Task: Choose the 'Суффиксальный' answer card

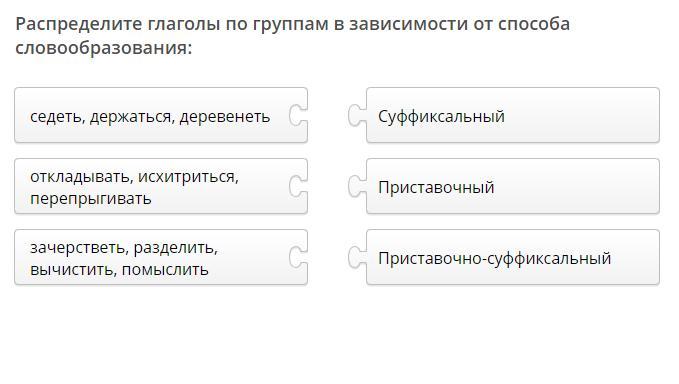Action: pos(513,115)
